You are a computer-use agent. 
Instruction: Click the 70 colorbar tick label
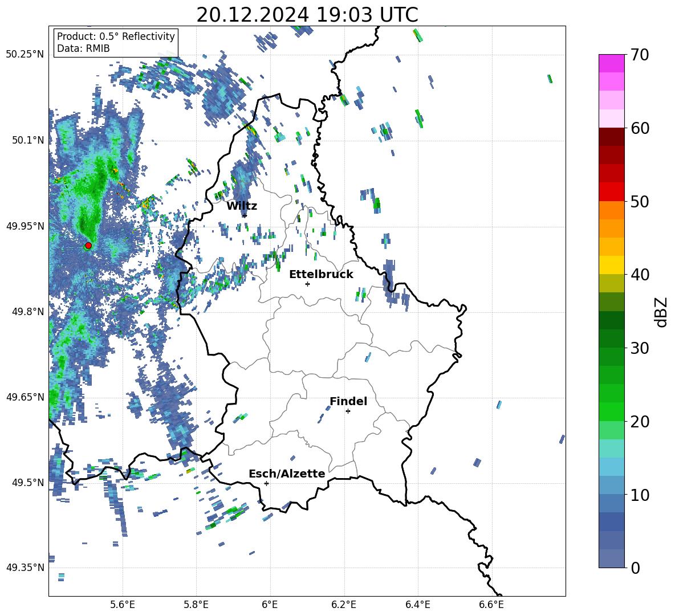pos(640,55)
